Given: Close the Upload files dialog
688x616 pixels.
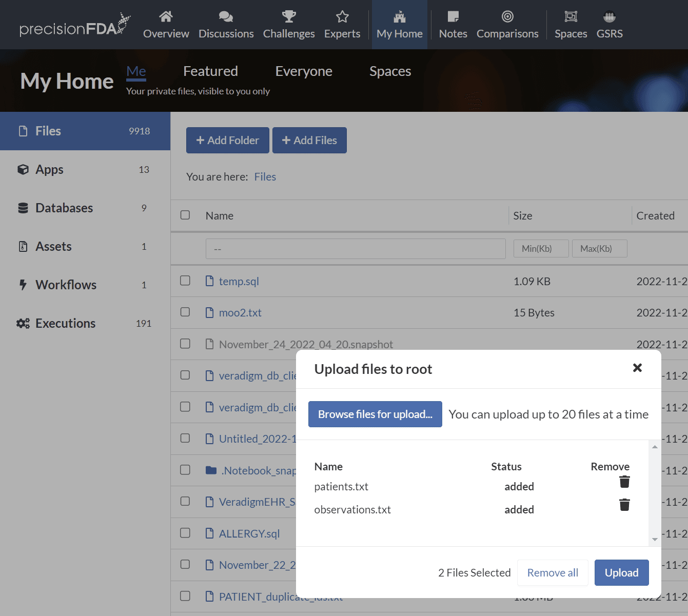Looking at the screenshot, I should click(x=637, y=368).
